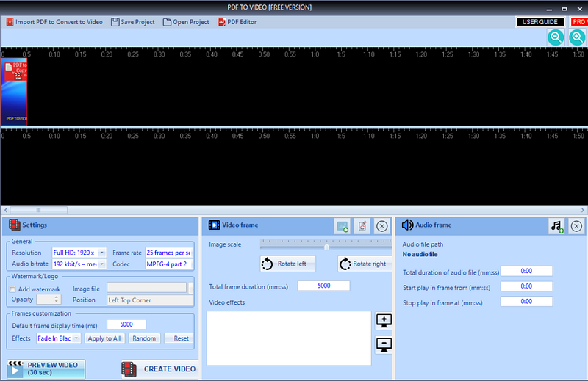Click the remove video effect monitor icon
588x381 pixels.
point(384,344)
